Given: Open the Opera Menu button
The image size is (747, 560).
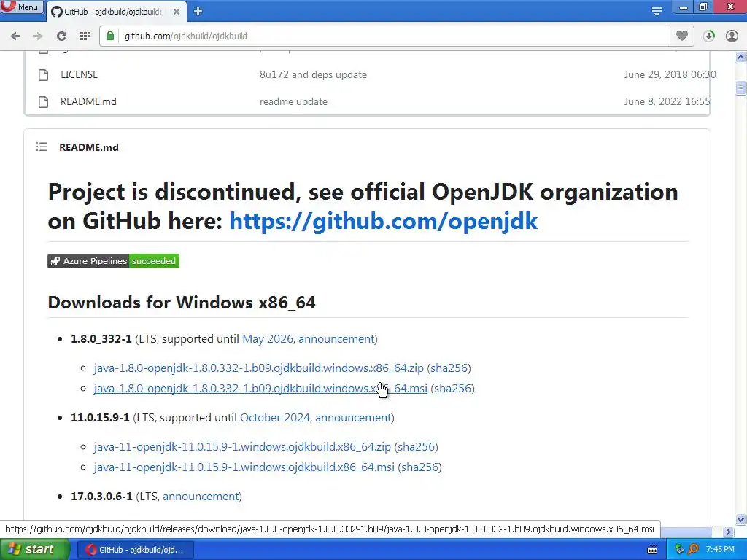Looking at the screenshot, I should [21, 7].
